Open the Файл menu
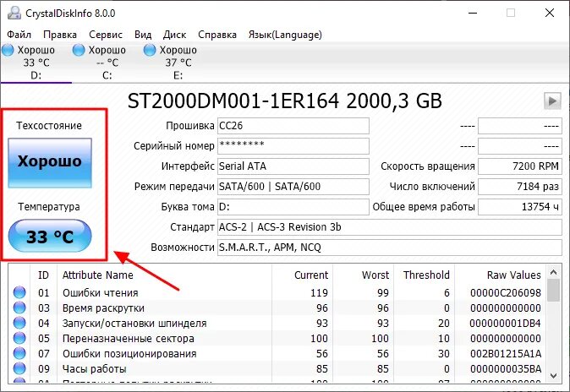Screen dimensions: 570x392 19,35
